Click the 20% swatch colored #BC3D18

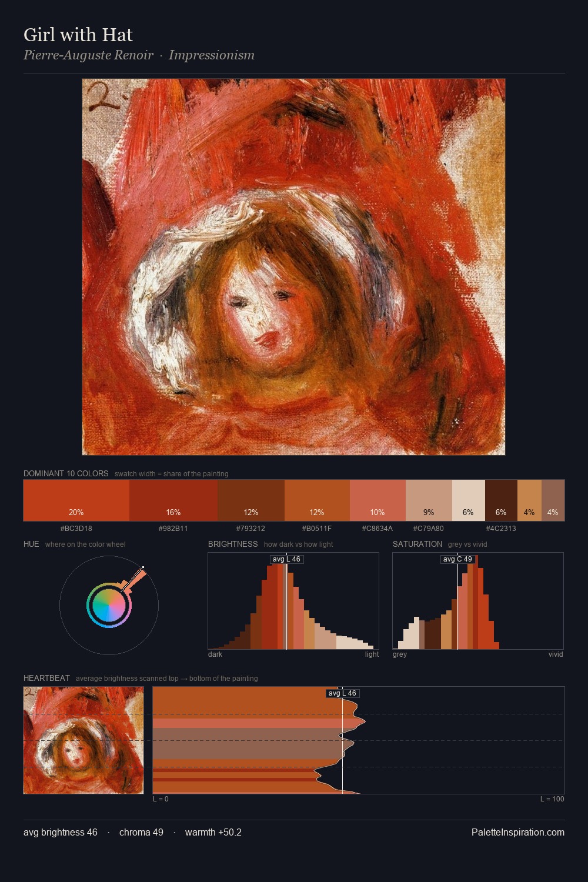tap(76, 500)
